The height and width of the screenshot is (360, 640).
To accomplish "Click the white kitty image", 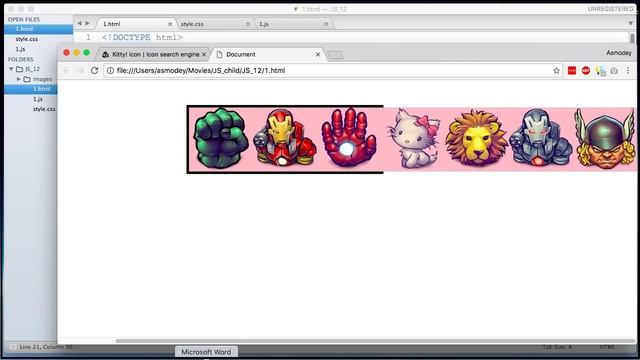I will coord(413,138).
